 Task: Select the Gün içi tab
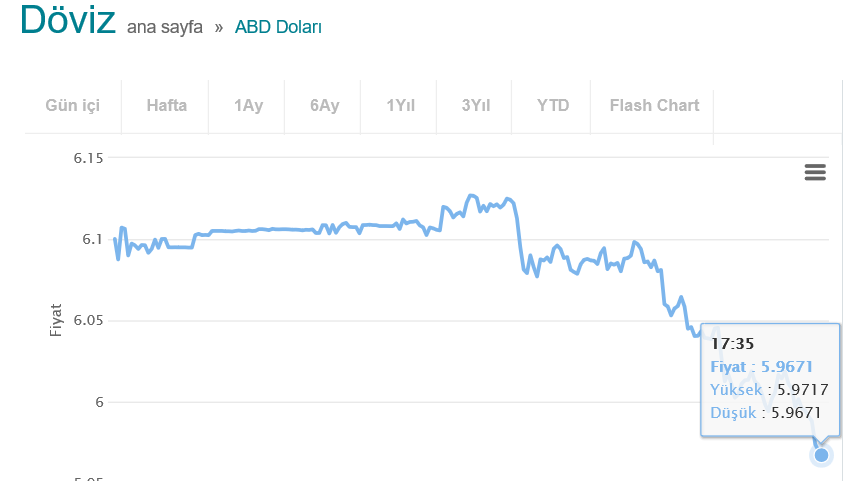click(73, 105)
